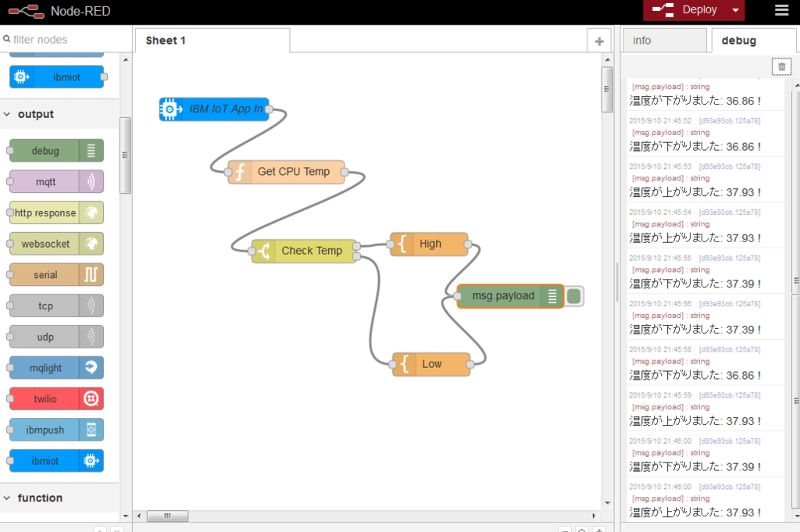Click the debug message timestamped 21:45:55
800x532 pixels.
pyautogui.click(x=705, y=271)
